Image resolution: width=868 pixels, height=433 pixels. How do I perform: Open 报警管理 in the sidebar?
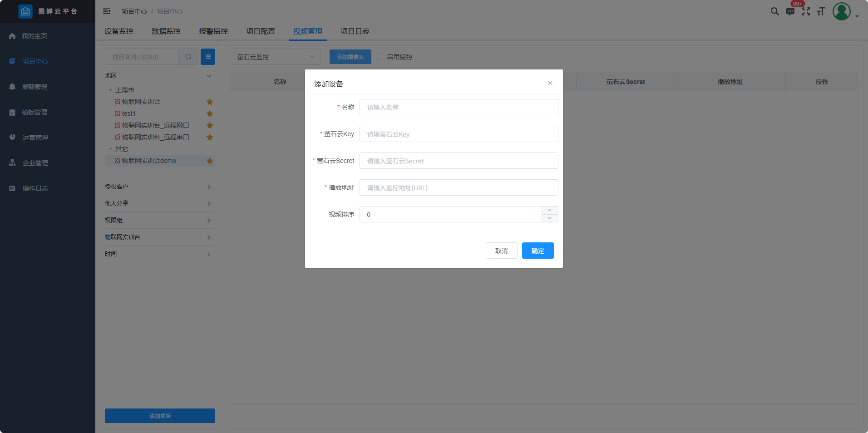click(x=35, y=87)
